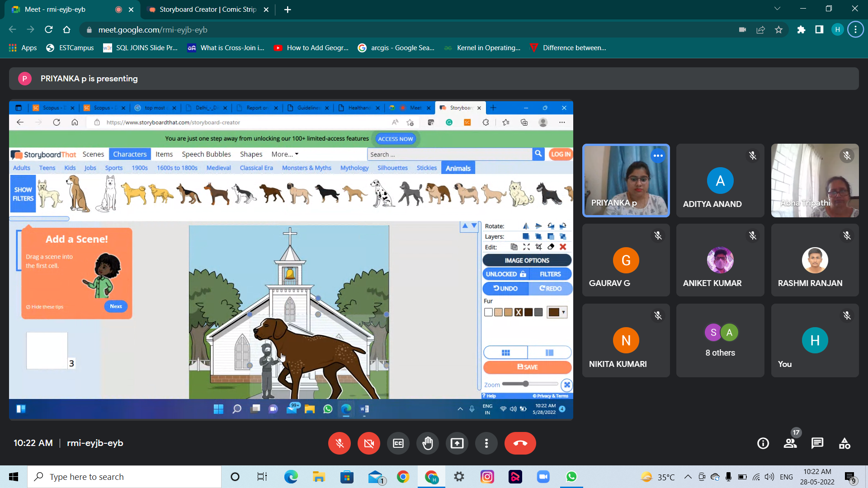Screen dimensions: 868x488
Task: Open WhatsApp from Windows taskbar
Action: click(x=571, y=477)
